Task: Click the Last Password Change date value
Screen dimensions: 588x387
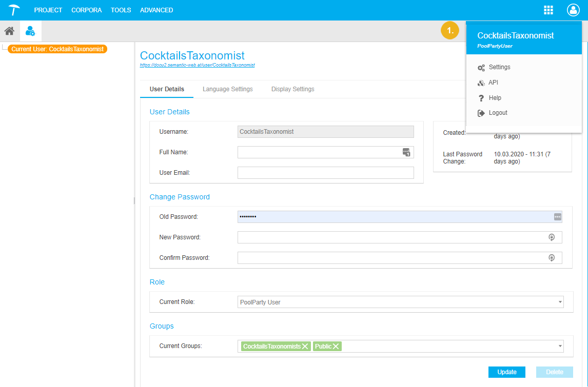Action: click(522, 158)
